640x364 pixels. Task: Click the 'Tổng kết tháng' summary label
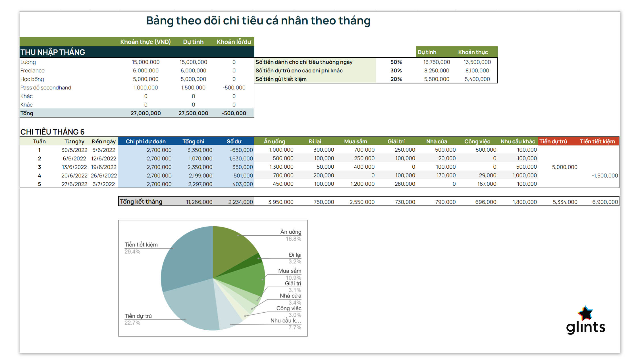pos(141,202)
